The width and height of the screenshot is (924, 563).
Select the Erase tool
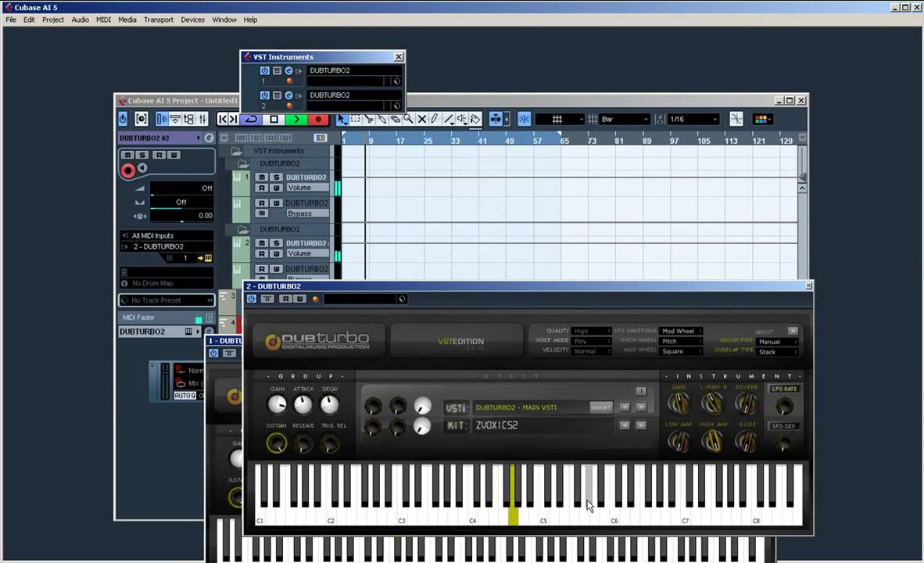click(396, 119)
